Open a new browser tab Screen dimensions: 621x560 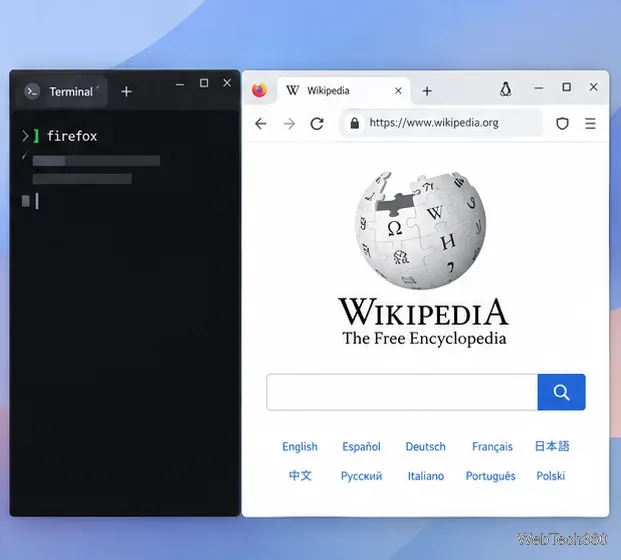click(x=427, y=91)
